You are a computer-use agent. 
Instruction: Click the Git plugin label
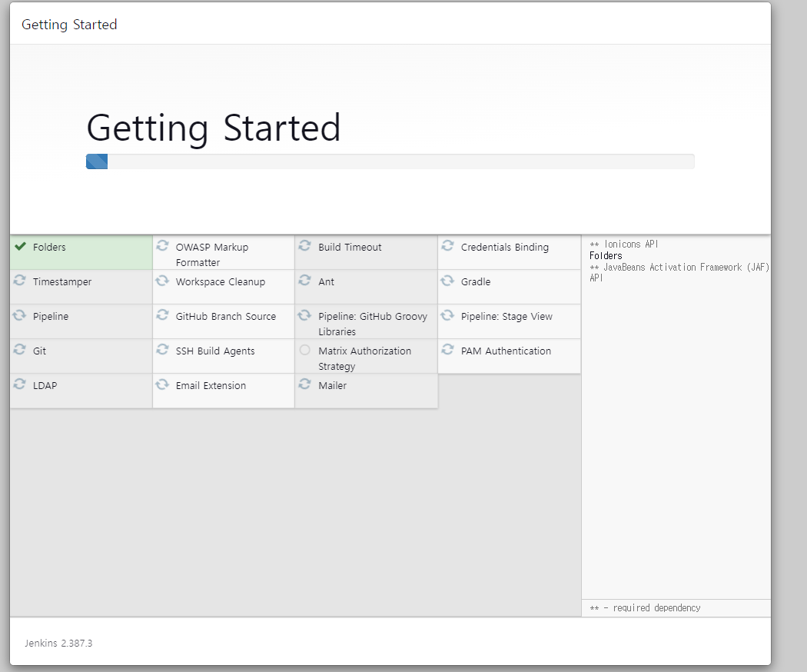pos(40,351)
